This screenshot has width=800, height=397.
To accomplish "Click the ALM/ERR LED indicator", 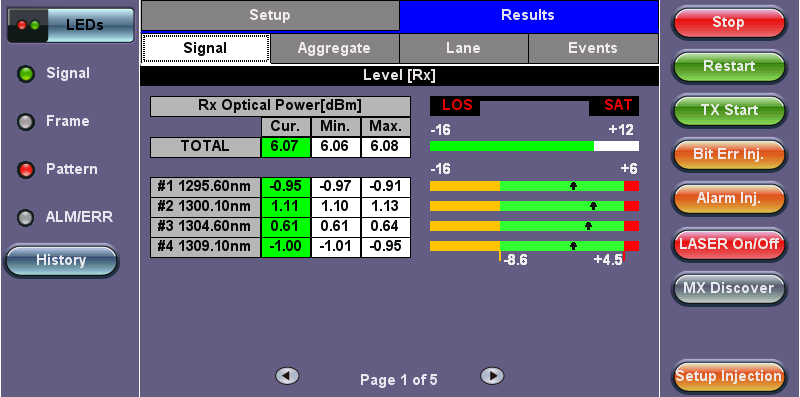I will [x=25, y=218].
